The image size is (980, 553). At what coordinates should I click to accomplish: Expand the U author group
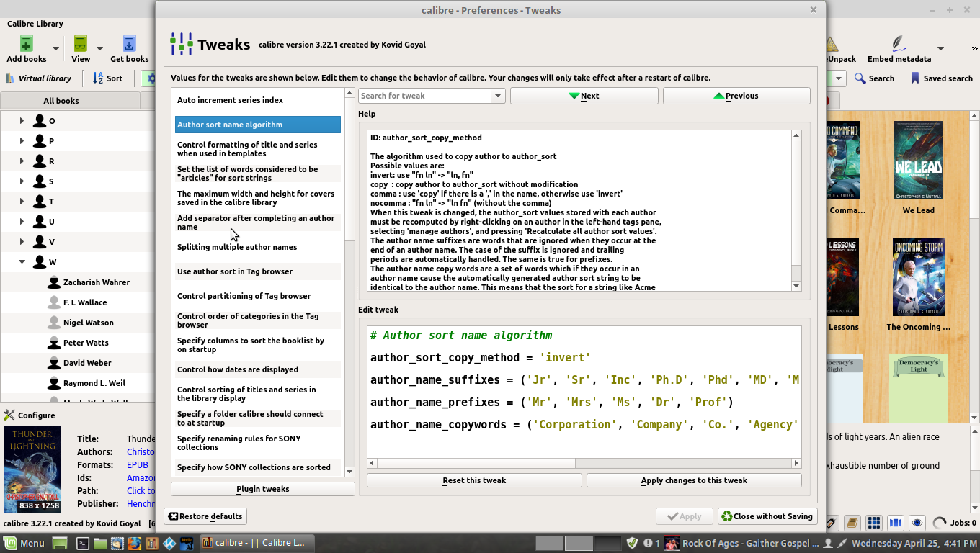point(22,222)
